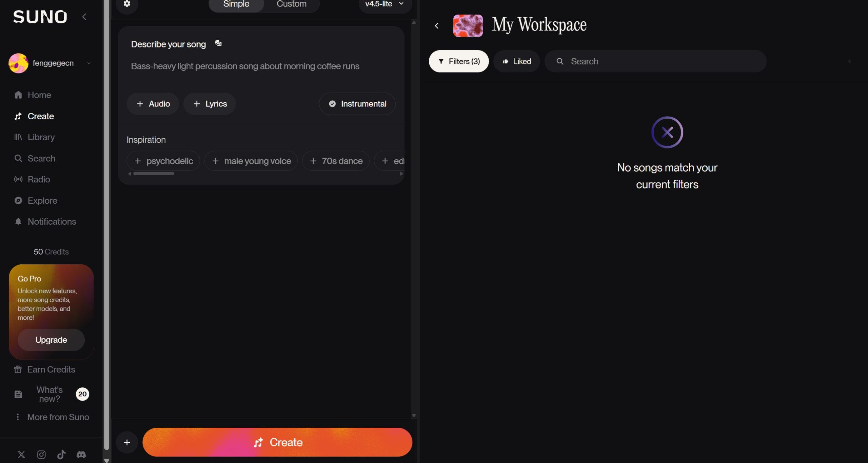Click the Go Pro heading
This screenshot has width=868, height=463.
[x=29, y=279]
